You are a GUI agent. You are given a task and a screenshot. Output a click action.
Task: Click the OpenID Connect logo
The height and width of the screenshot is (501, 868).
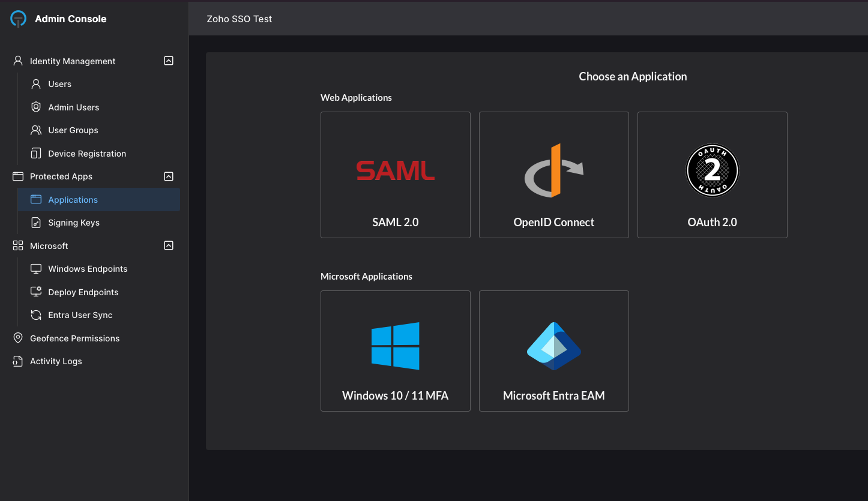point(554,170)
